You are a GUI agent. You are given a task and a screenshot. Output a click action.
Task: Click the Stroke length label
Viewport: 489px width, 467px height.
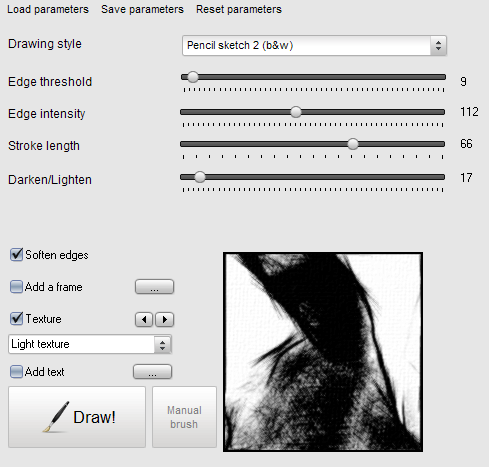pyautogui.click(x=44, y=146)
